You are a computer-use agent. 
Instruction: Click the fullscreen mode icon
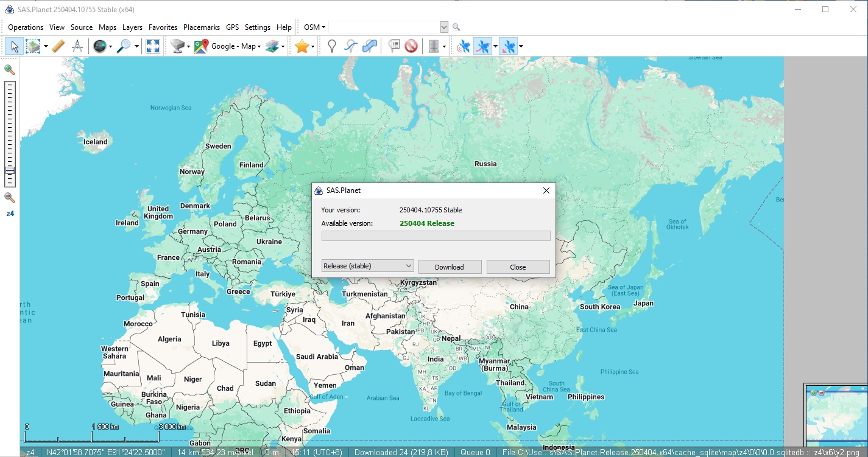tap(152, 46)
